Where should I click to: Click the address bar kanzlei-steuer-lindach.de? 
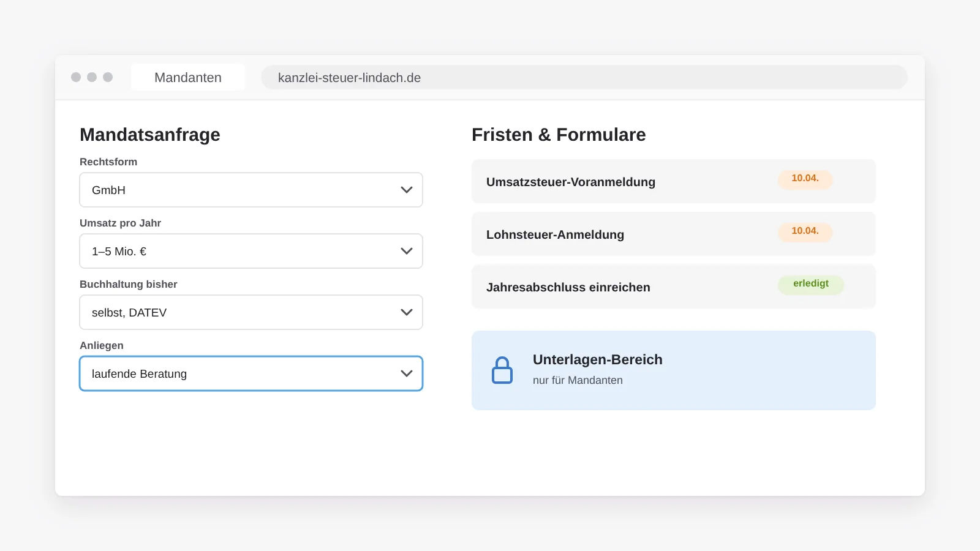pyautogui.click(x=584, y=78)
